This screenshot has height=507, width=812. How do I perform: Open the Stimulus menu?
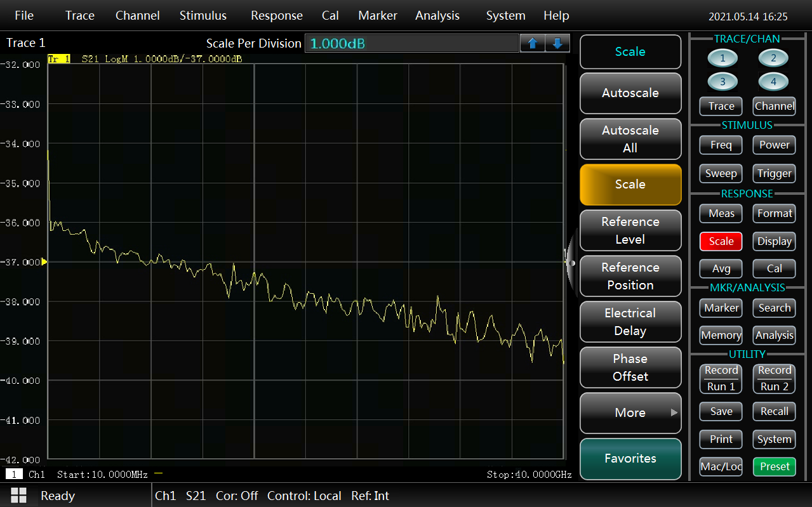click(203, 16)
